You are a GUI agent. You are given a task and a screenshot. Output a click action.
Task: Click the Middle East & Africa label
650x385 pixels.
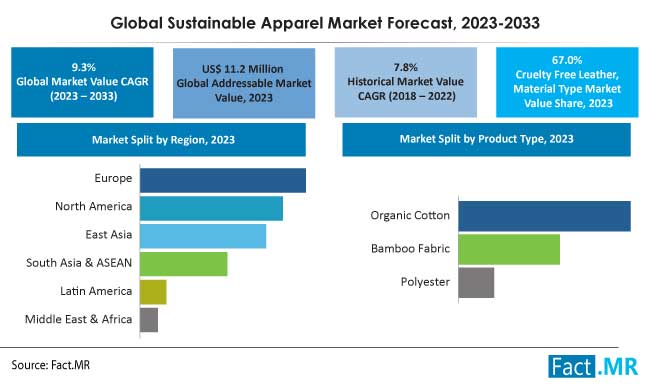79,319
